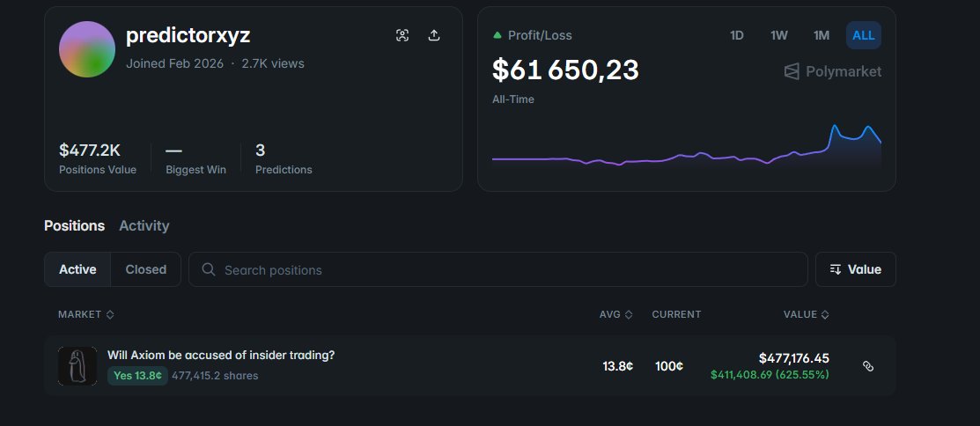The height and width of the screenshot is (426, 980).
Task: Switch to the Activity tab
Action: click(x=144, y=225)
